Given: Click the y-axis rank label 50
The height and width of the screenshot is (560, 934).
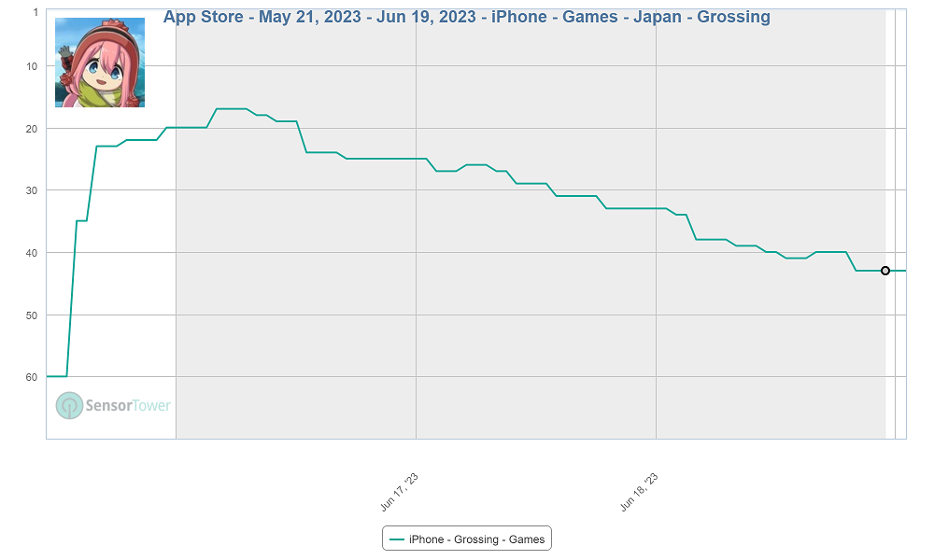Looking at the screenshot, I should (x=32, y=315).
